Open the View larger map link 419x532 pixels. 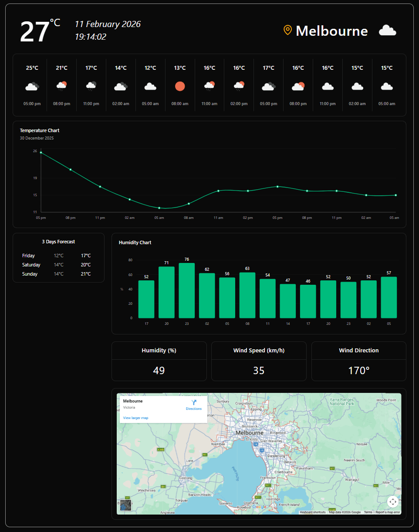coord(135,418)
